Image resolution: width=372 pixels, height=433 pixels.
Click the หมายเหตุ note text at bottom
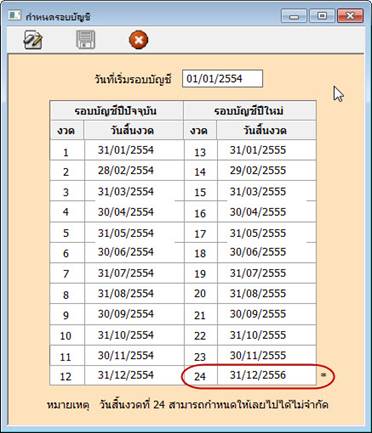tap(188, 405)
